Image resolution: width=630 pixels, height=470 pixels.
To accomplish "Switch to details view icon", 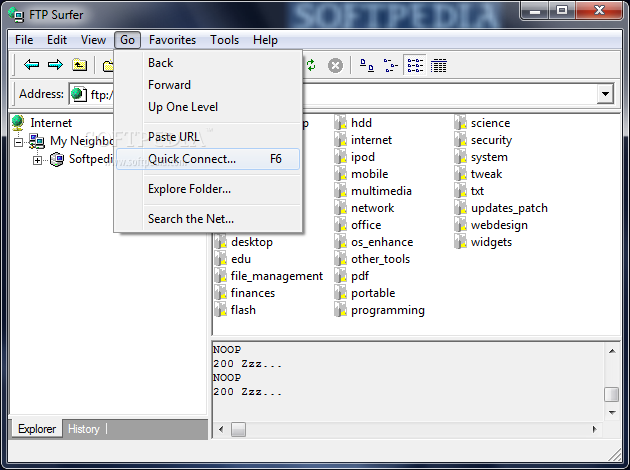I will point(438,65).
